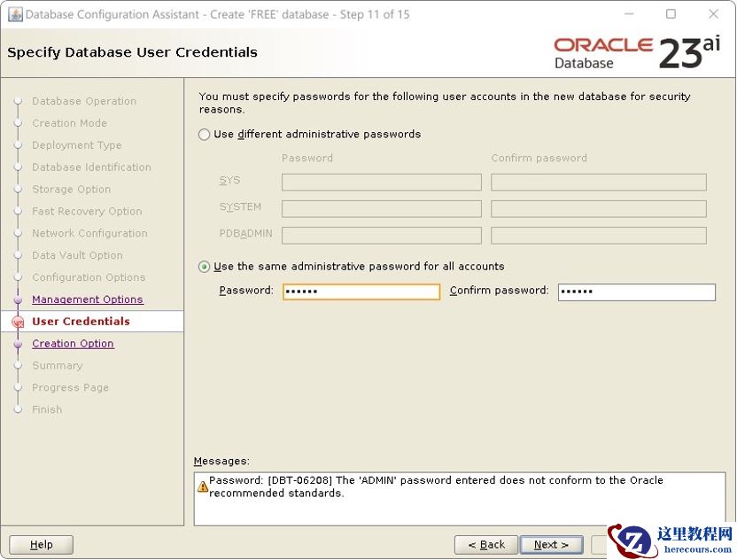
Task: Click the SYS confirm password field
Action: tap(598, 183)
